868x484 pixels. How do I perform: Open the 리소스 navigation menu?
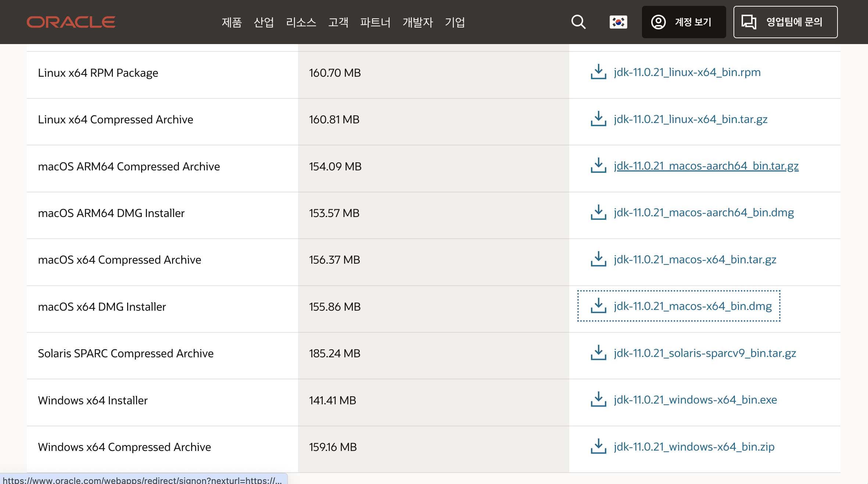[x=301, y=22]
